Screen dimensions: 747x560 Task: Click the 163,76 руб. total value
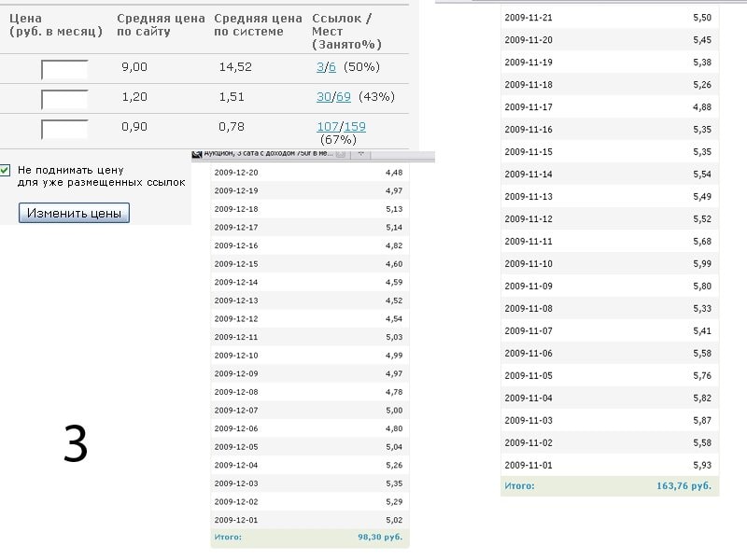pos(684,486)
